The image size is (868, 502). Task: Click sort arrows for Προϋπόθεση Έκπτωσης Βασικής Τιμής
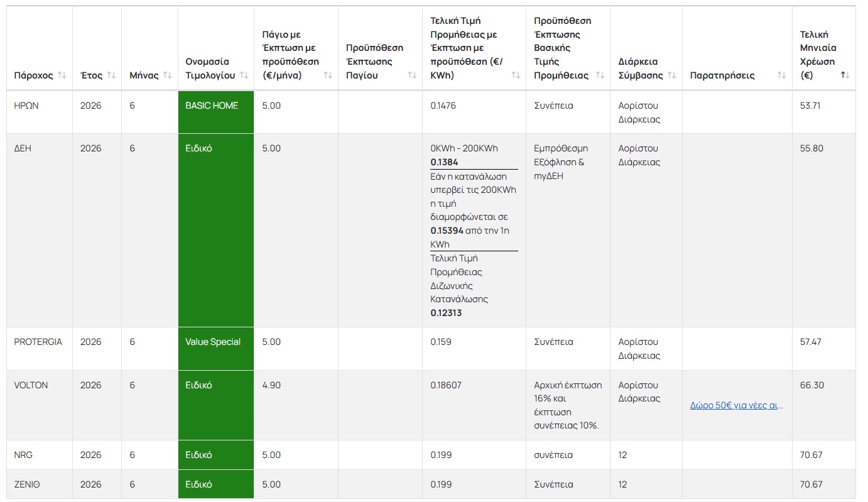pyautogui.click(x=599, y=75)
